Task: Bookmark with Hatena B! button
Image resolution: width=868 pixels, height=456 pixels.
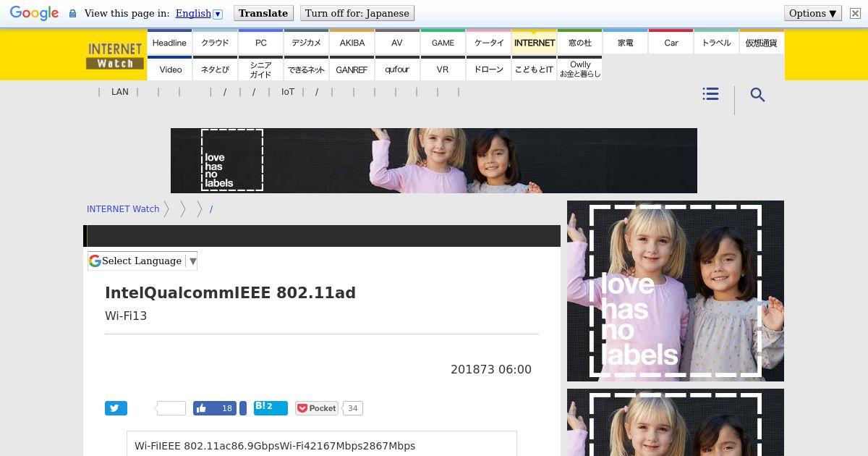Action: coord(271,408)
